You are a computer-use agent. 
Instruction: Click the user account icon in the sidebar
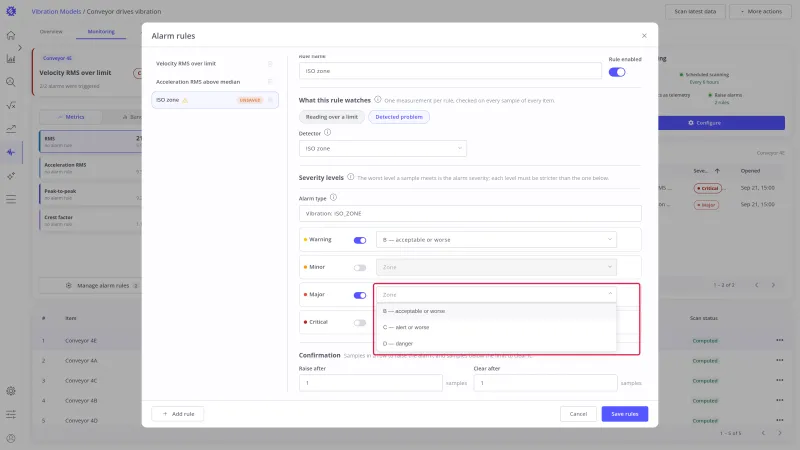click(11, 438)
